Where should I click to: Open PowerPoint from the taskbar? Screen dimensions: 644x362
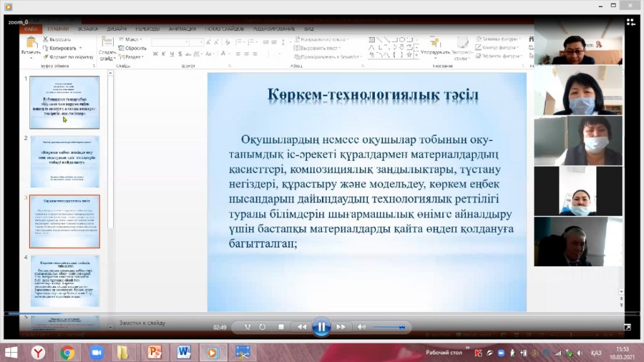pos(154,353)
